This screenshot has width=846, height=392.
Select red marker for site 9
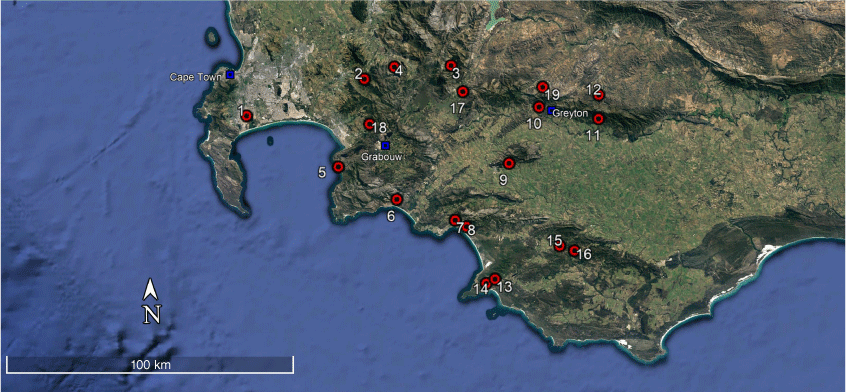pos(509,163)
